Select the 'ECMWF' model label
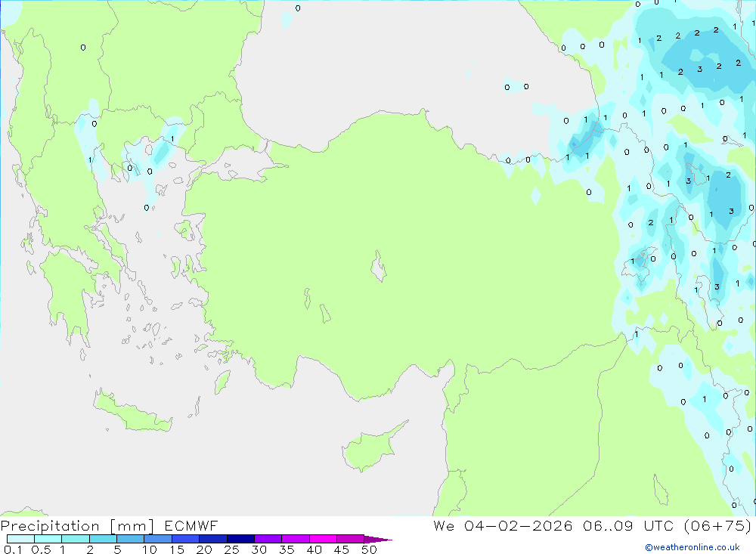This screenshot has width=756, height=554. pyautogui.click(x=191, y=525)
